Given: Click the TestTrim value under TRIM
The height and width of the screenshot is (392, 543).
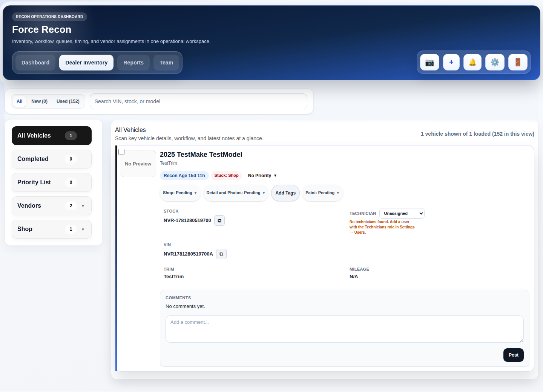Looking at the screenshot, I should 173,277.
